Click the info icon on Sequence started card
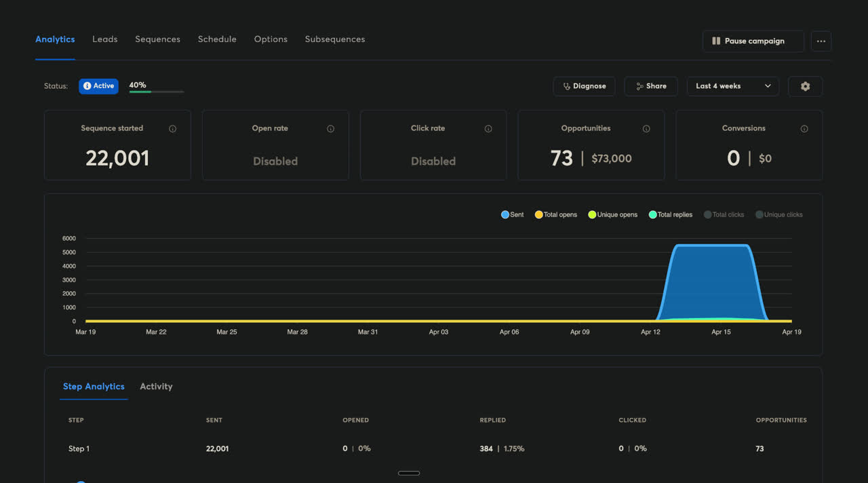 172,128
